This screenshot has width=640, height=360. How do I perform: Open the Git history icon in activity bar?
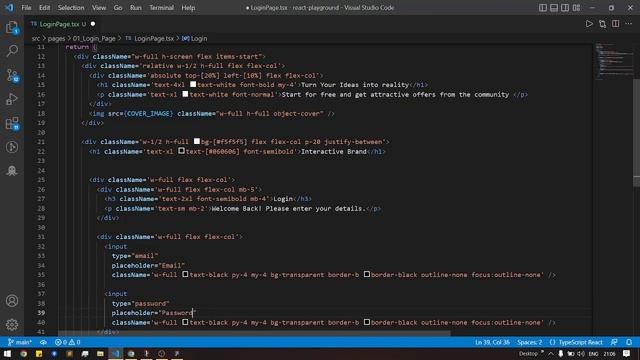[12, 147]
